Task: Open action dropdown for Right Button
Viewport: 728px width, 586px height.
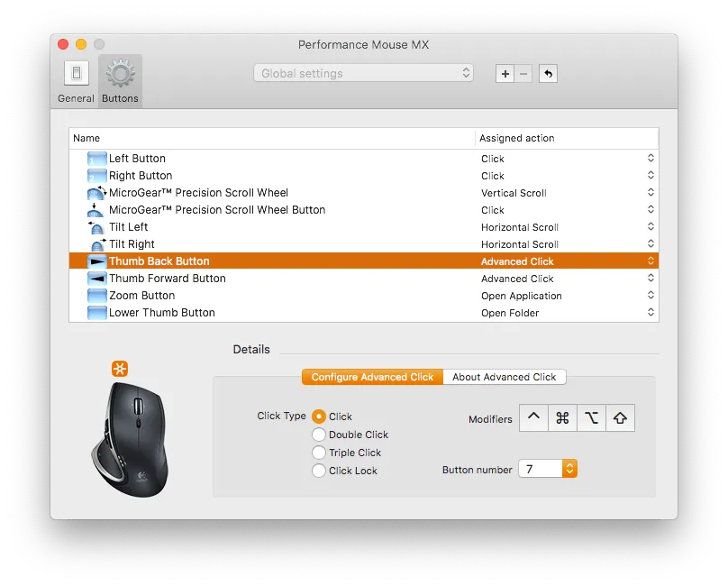Action: [x=651, y=175]
